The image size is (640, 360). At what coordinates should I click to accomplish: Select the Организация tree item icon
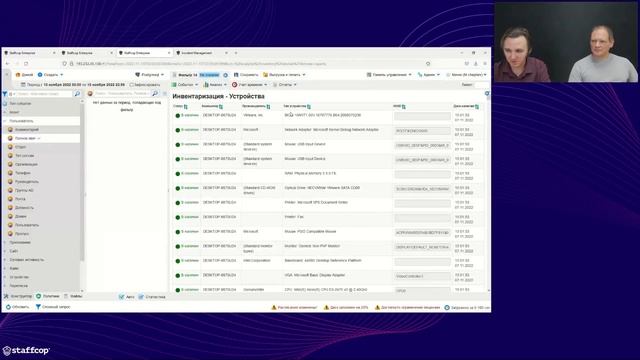(11, 164)
